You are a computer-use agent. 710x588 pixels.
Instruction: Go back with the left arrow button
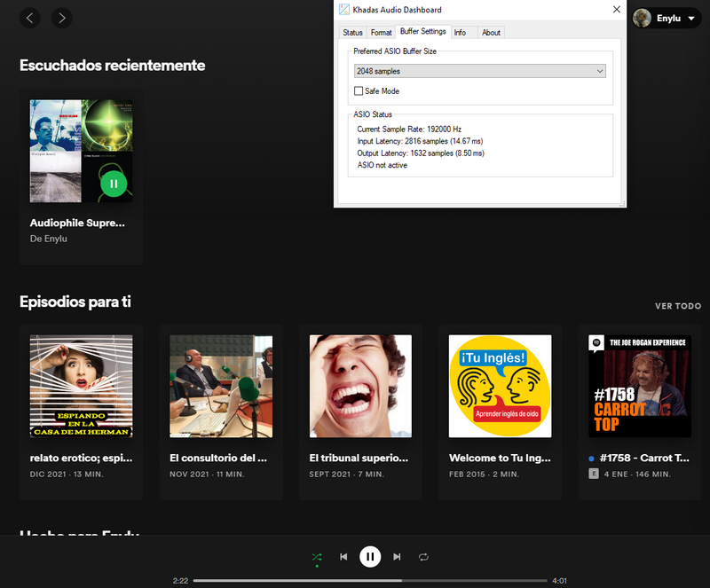[x=30, y=18]
